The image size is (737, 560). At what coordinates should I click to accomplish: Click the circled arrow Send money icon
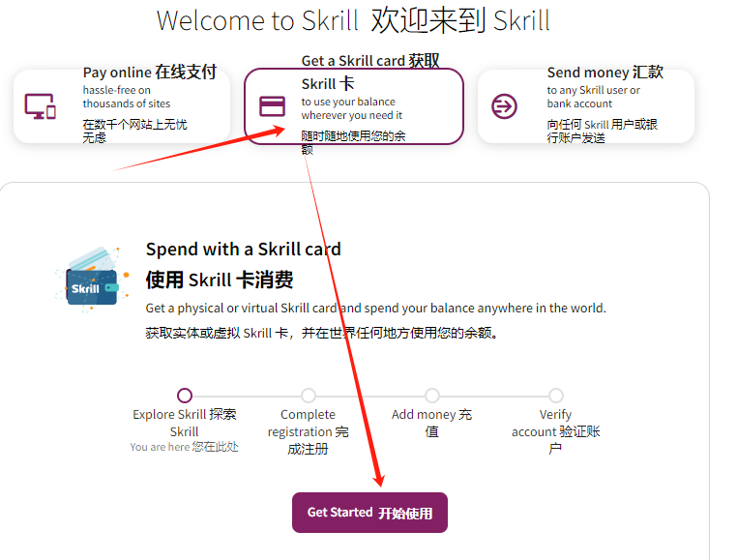[504, 106]
